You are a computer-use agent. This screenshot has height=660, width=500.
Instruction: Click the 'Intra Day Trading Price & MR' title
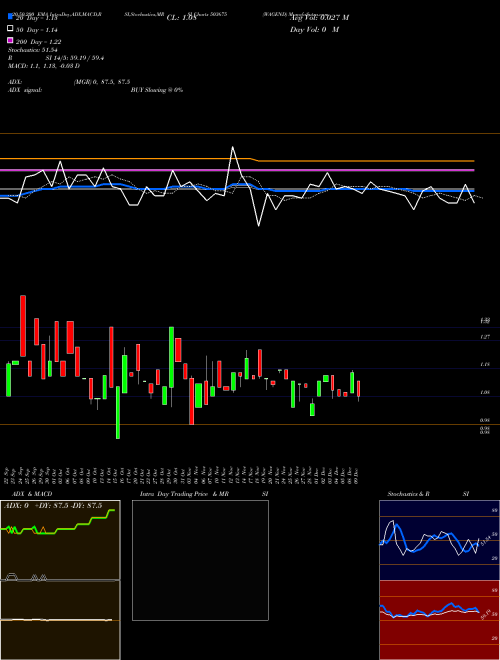pos(184,494)
